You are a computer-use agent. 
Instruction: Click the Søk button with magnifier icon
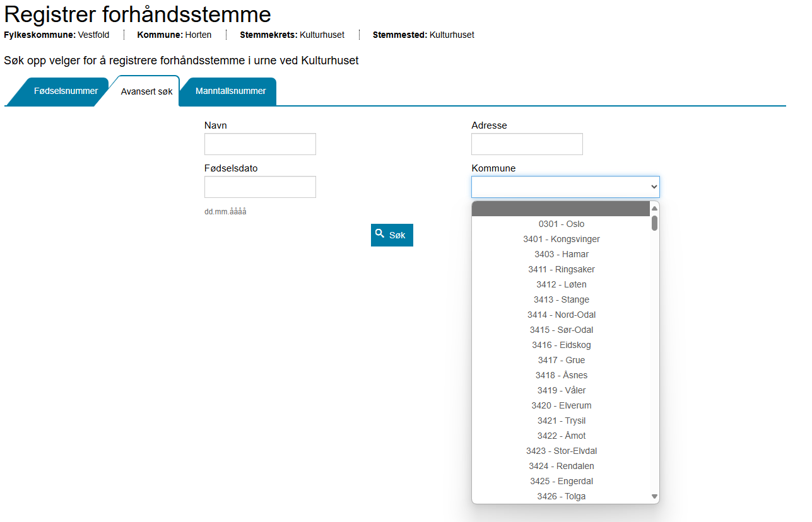click(392, 235)
